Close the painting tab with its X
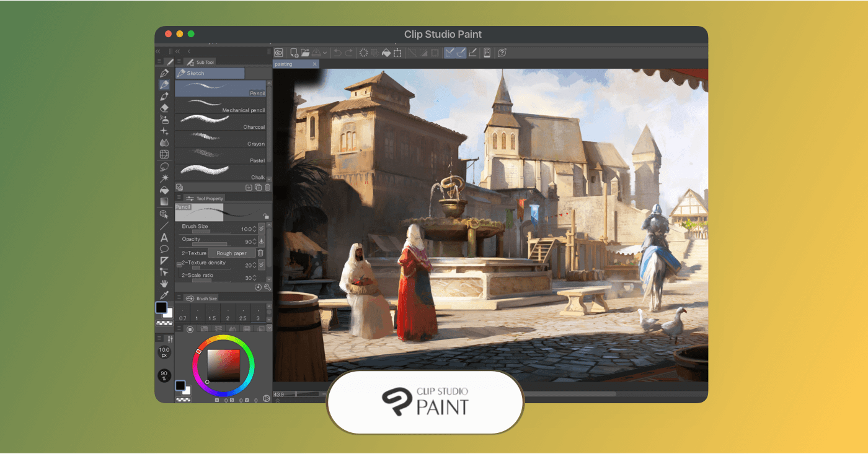868x454 pixels. pos(315,63)
